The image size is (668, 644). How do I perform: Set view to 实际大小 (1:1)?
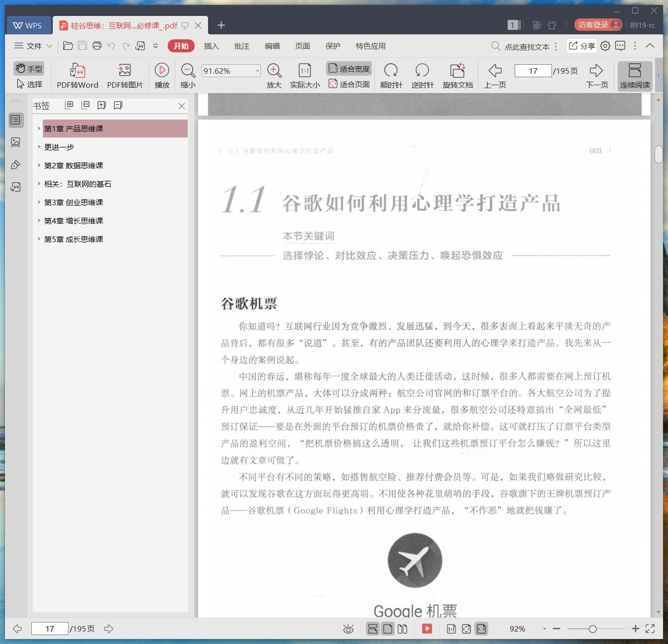[x=305, y=76]
